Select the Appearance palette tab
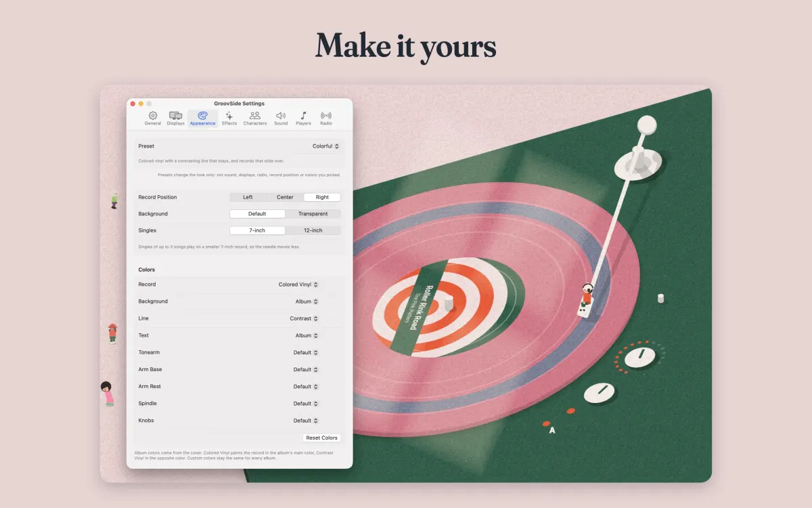The image size is (812, 508). point(202,119)
